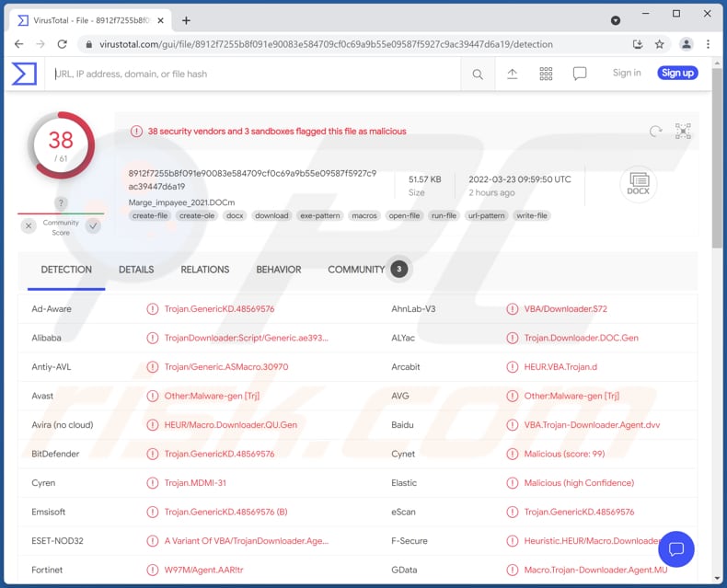Open the comments speech bubble icon

pos(580,74)
